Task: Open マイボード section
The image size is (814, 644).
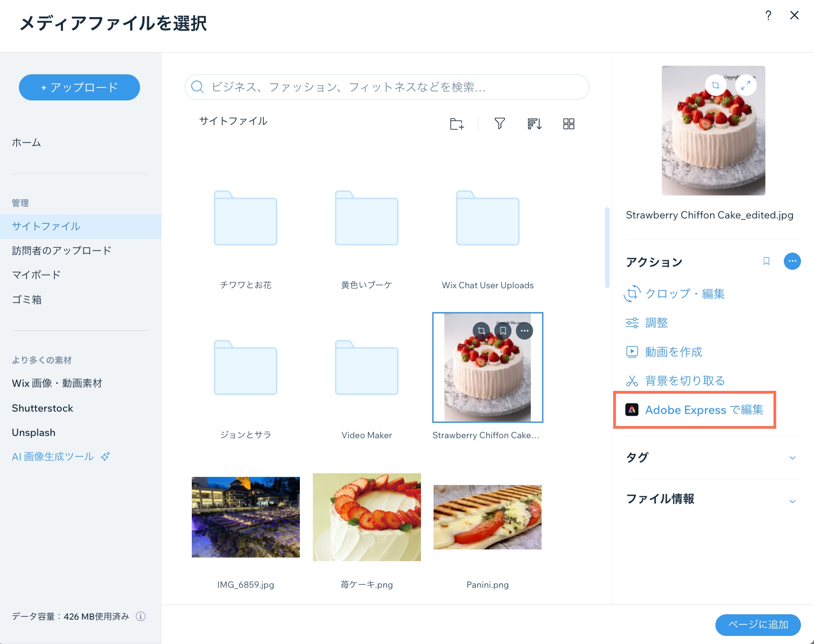Action: click(x=36, y=275)
